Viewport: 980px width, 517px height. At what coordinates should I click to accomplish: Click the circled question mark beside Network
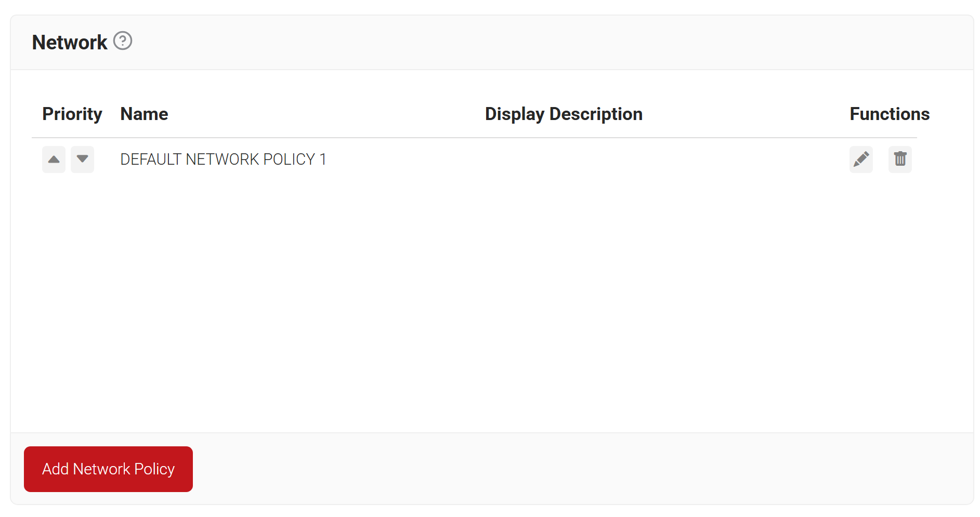pos(123,41)
